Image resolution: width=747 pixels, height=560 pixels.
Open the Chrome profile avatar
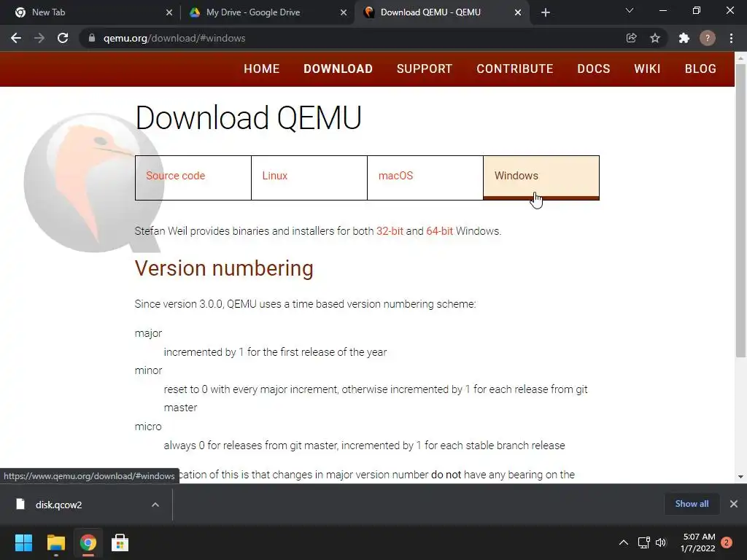click(708, 38)
